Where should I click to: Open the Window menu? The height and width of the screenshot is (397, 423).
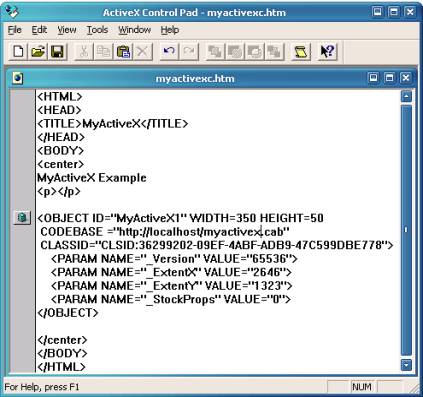pos(135,30)
